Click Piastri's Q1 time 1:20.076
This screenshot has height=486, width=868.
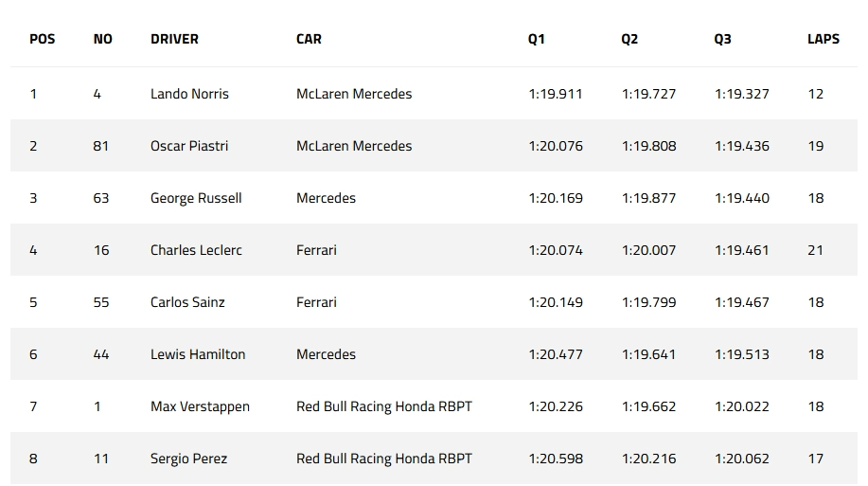(x=556, y=146)
